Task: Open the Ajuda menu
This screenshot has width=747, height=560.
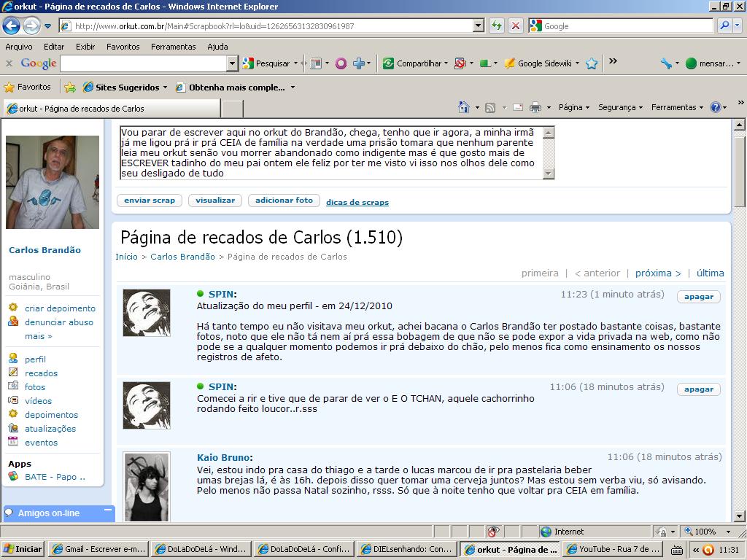Action: coord(217,47)
